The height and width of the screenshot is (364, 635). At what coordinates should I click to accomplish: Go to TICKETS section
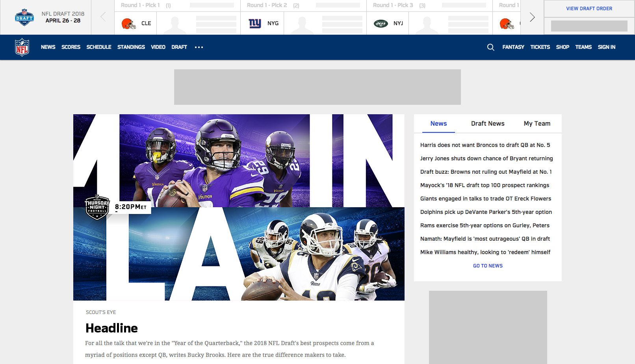pos(540,47)
